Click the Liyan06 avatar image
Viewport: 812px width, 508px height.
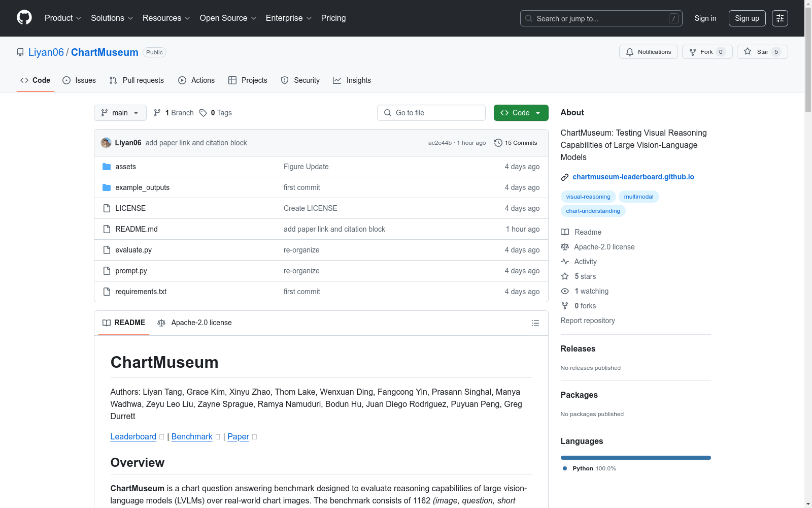coord(106,143)
